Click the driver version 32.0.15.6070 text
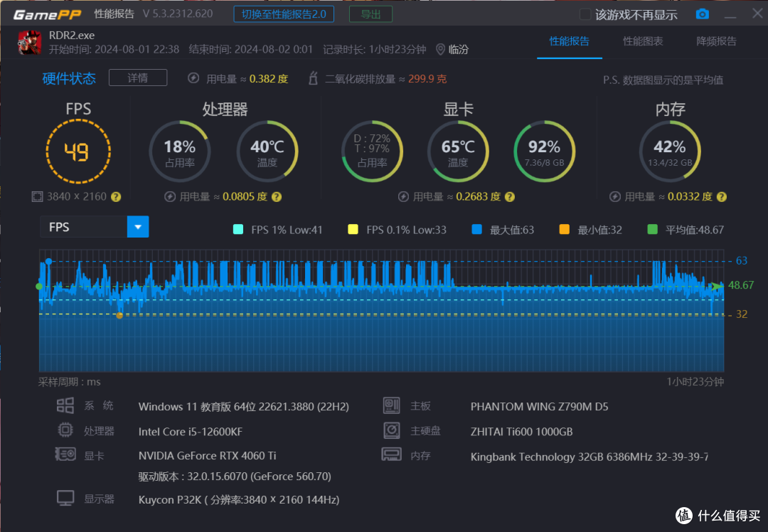Image resolution: width=768 pixels, height=532 pixels. click(235, 476)
